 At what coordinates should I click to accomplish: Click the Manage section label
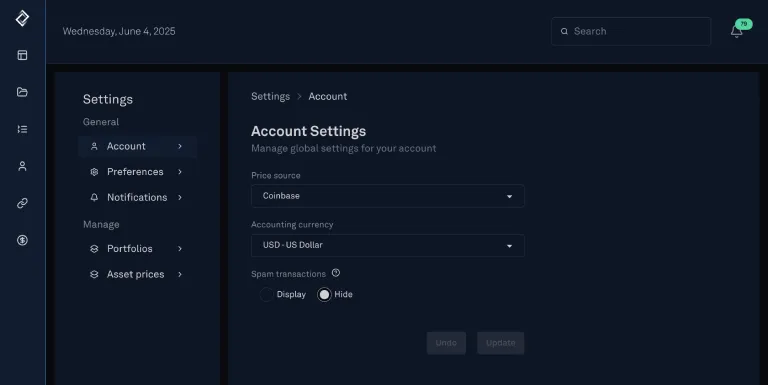tap(101, 224)
